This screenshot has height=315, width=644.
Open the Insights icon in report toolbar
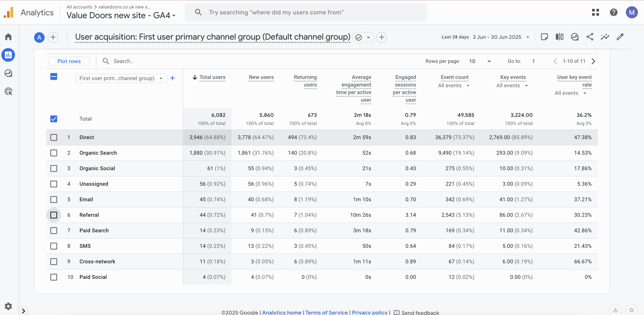pos(575,37)
